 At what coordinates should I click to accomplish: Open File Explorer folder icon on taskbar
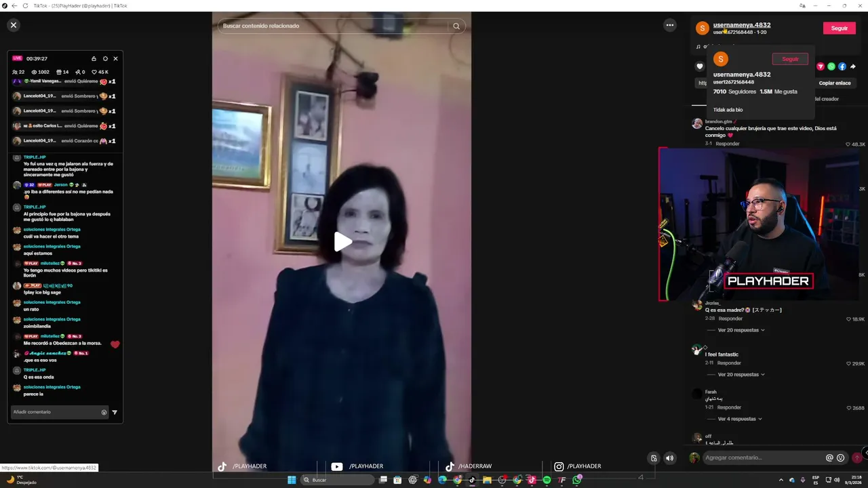(x=487, y=480)
